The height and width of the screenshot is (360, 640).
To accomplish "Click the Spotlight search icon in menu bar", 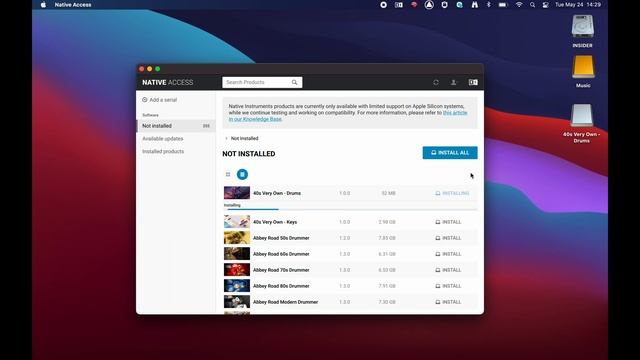I will (x=532, y=5).
